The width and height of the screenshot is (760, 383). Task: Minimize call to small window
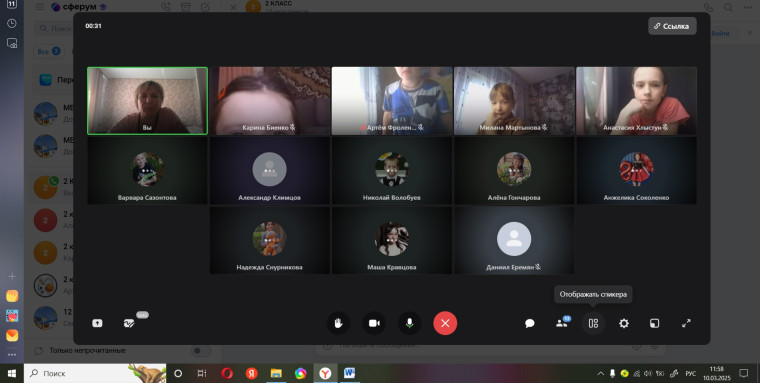click(x=654, y=323)
